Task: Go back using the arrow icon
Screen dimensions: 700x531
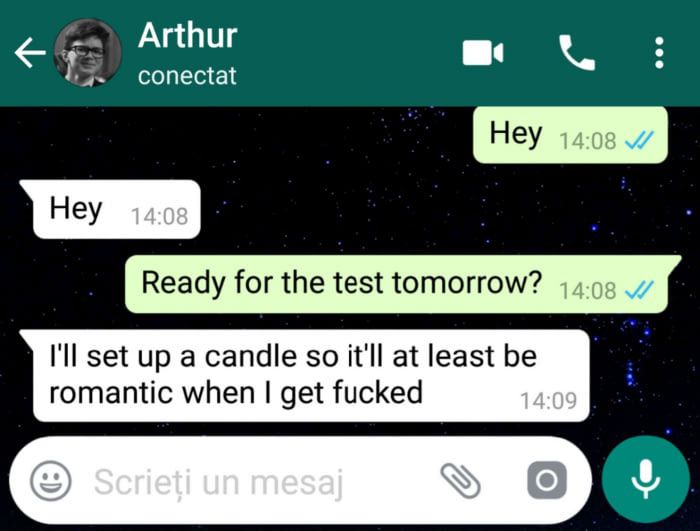Action: (30, 53)
